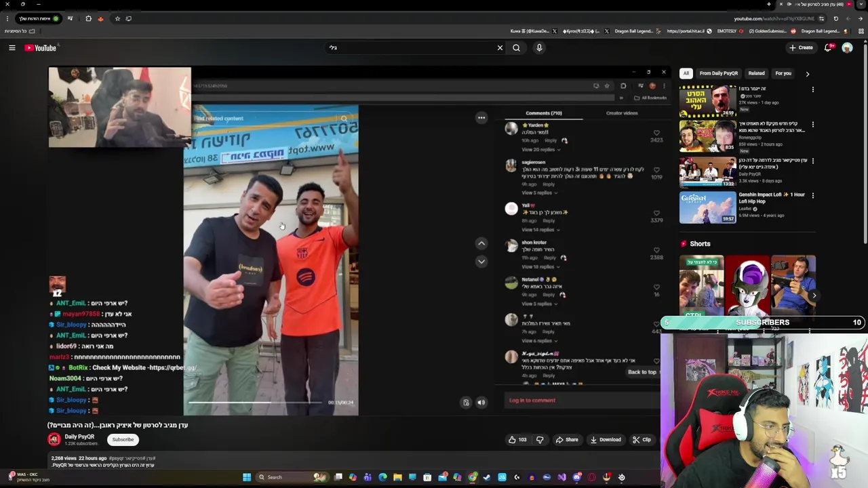Click Log in to comment
The height and width of the screenshot is (488, 868).
532,401
